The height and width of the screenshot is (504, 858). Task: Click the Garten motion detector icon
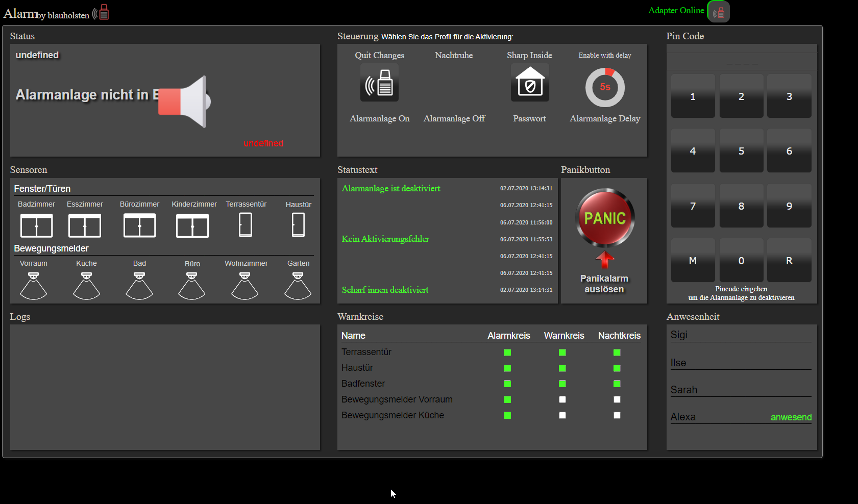click(x=298, y=286)
